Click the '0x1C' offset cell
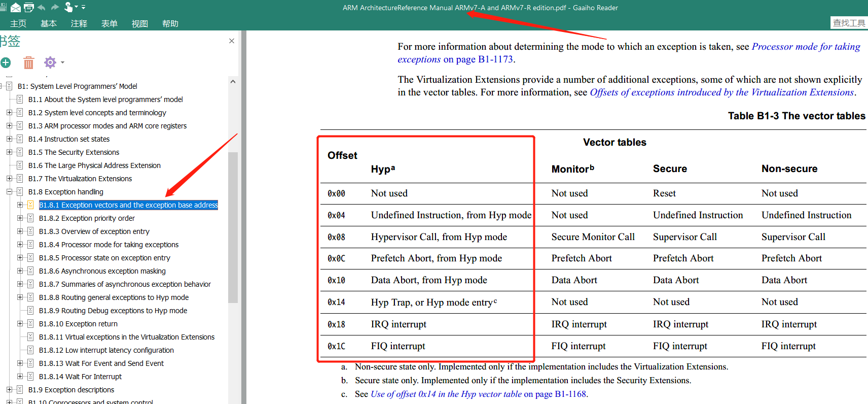 coord(336,346)
